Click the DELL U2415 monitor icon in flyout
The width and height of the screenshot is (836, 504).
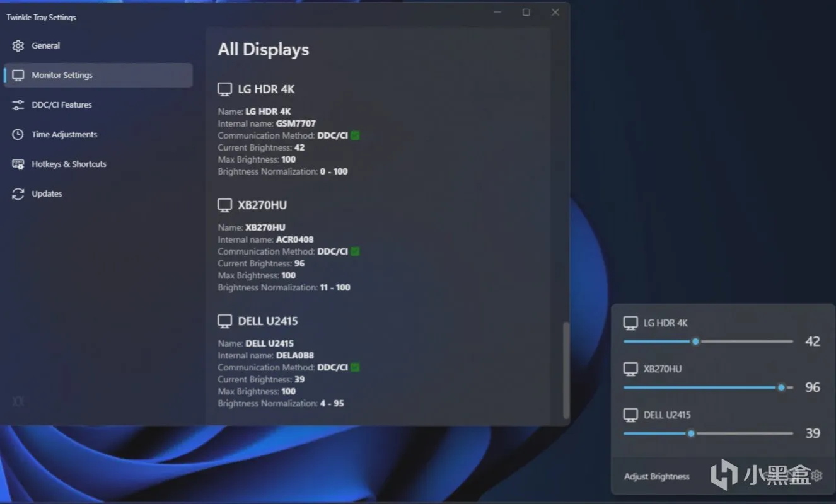[x=630, y=415]
